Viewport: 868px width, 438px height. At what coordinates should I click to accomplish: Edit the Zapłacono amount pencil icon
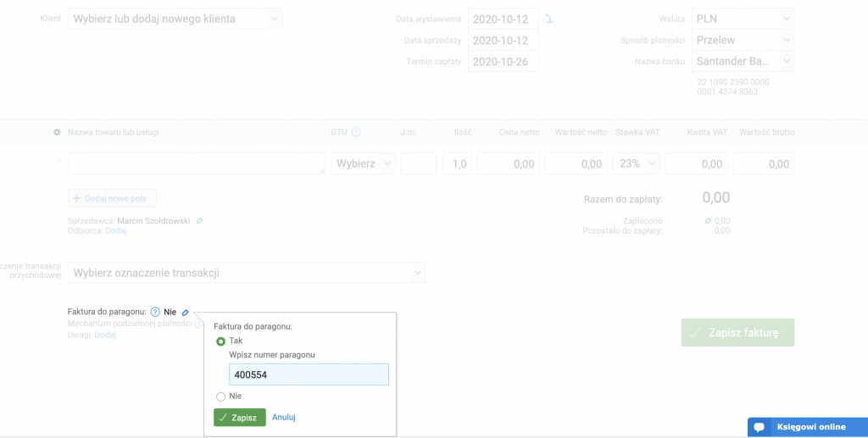(708, 220)
